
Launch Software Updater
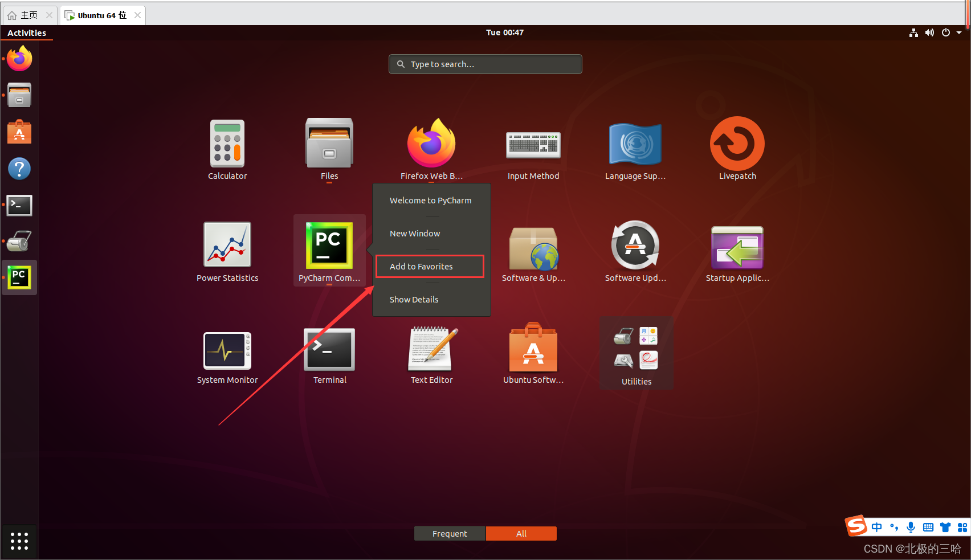coord(635,251)
